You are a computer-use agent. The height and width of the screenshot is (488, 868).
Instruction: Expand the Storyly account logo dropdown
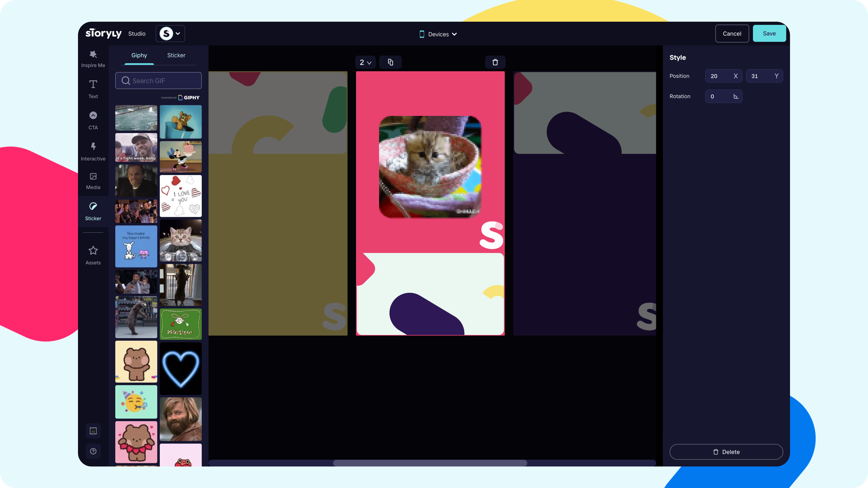(x=170, y=33)
